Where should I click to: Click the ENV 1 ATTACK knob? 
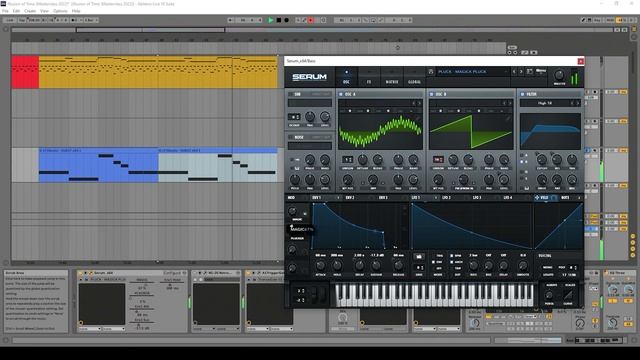pos(320,265)
